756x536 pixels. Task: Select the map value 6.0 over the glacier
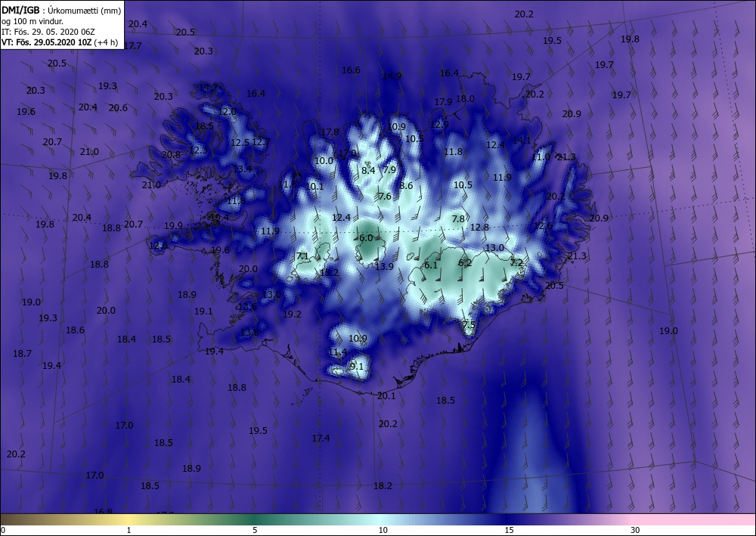366,237
